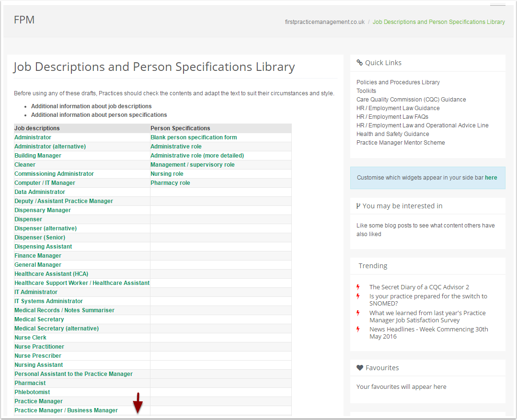Go to firstpracticemanagement.co.uk breadcrumb
Image resolution: width=517 pixels, height=420 pixels.
tap(324, 22)
